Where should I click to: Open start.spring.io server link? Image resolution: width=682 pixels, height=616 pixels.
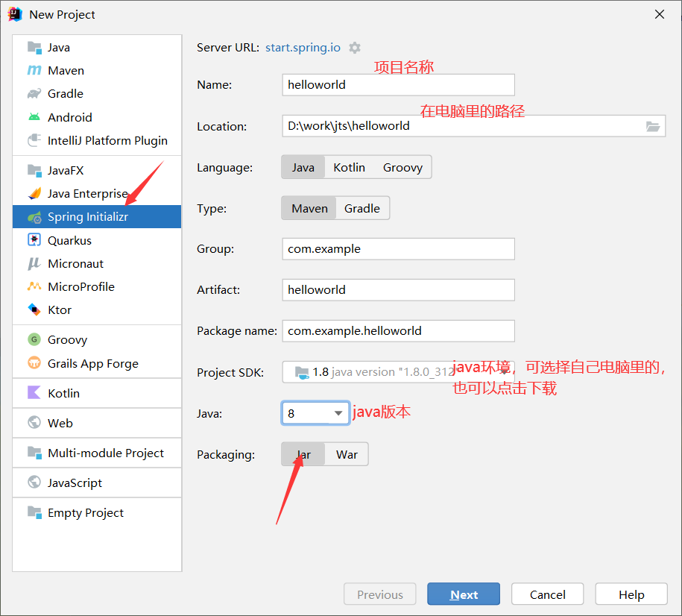click(x=303, y=48)
